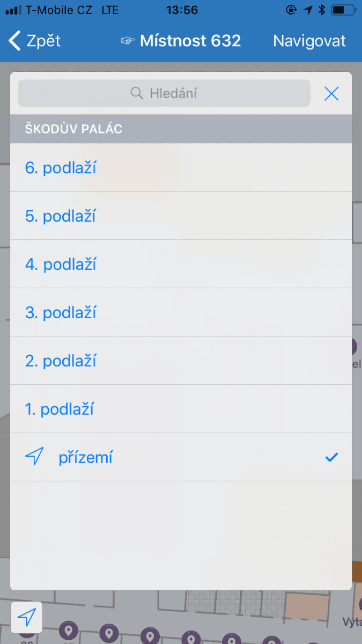
Task: Tap the back chevron beside Zpět
Action: point(13,40)
